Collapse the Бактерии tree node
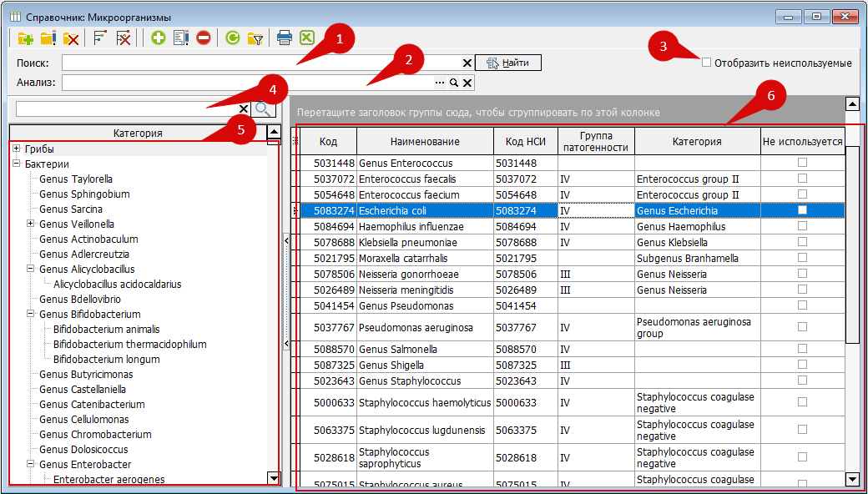 (x=17, y=164)
